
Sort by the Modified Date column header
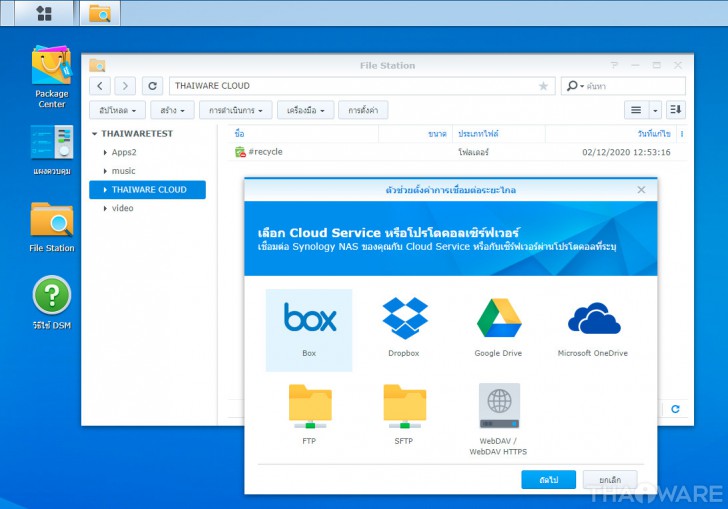click(611, 134)
